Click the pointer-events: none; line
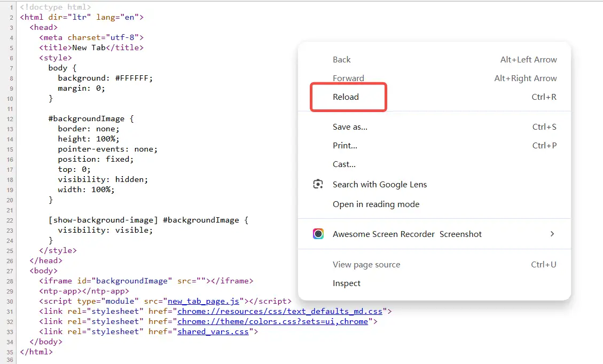603x364 pixels. (108, 149)
